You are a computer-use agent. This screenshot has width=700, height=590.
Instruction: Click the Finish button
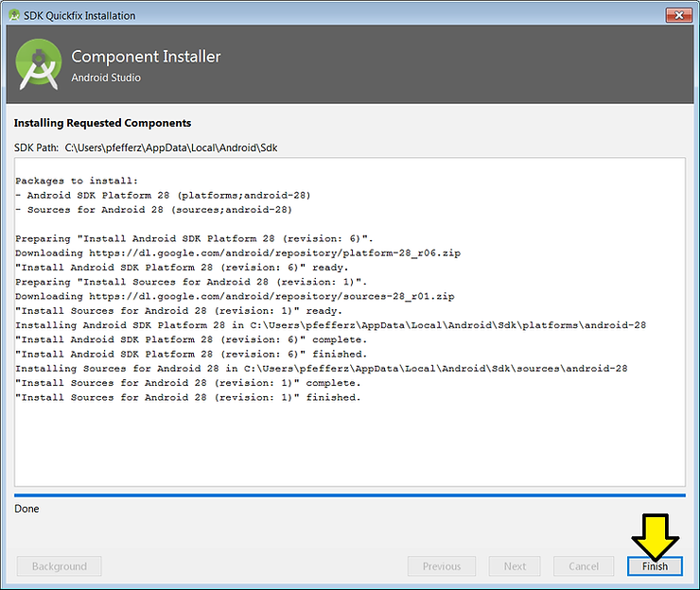click(655, 566)
